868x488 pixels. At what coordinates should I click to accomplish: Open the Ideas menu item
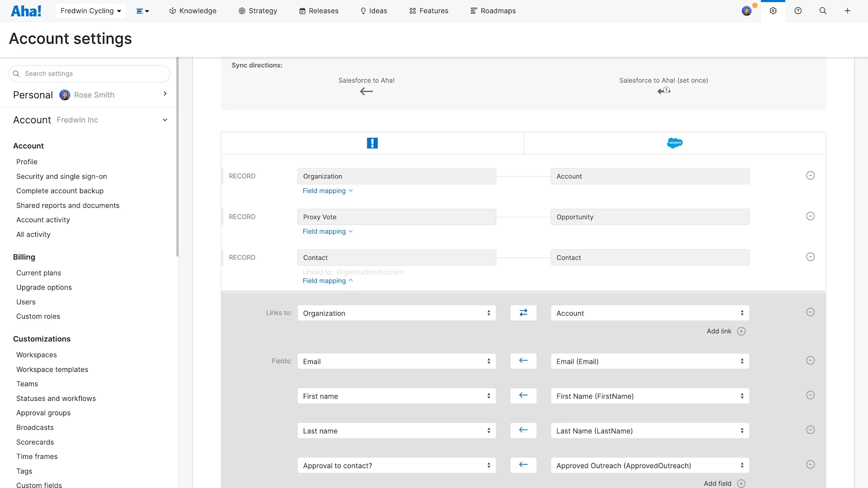tap(373, 10)
